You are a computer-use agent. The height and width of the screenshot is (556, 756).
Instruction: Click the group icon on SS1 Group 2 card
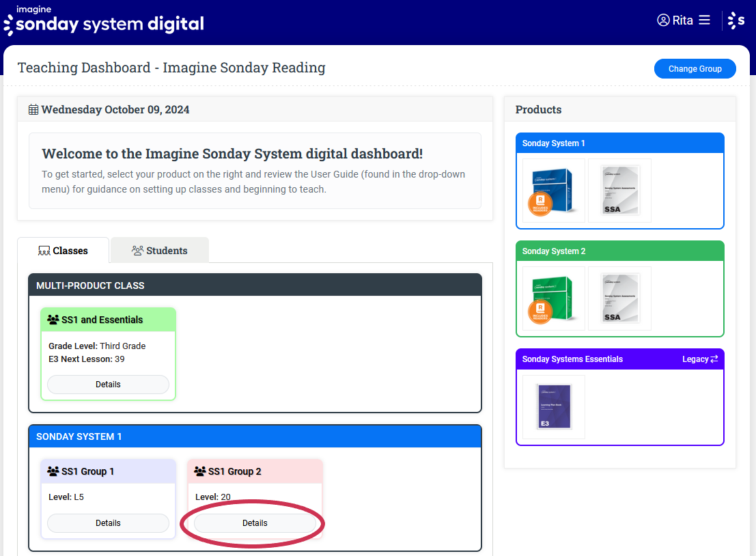click(199, 471)
